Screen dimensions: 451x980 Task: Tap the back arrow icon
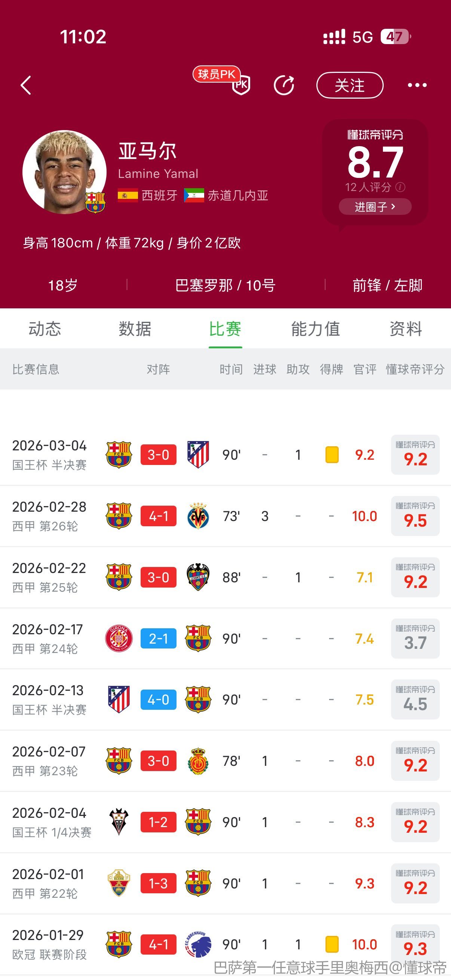[26, 85]
